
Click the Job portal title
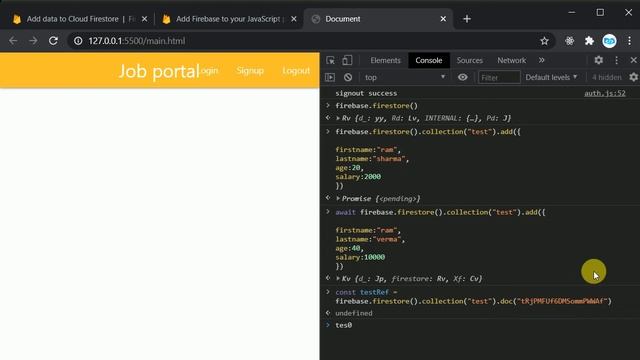click(x=159, y=71)
